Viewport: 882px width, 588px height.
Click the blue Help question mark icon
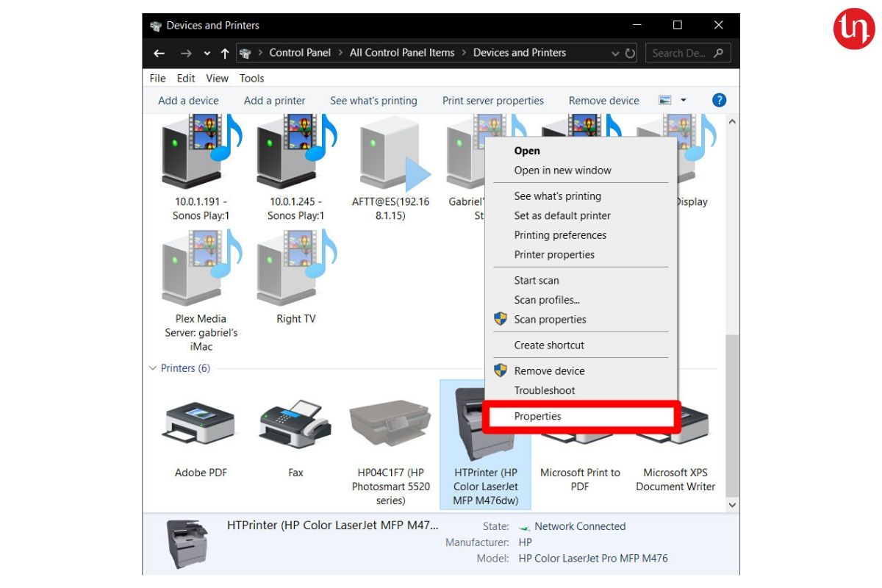(720, 101)
